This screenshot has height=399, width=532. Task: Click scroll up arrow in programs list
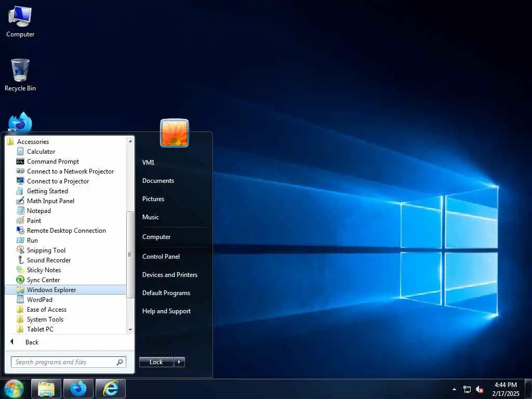point(130,141)
